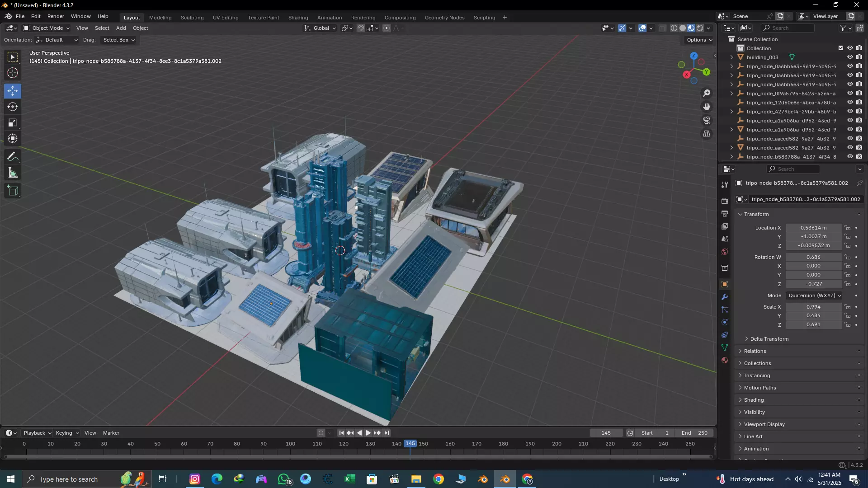Image resolution: width=868 pixels, height=488 pixels.
Task: Toggle camera view icon in viewport
Action: (x=707, y=121)
